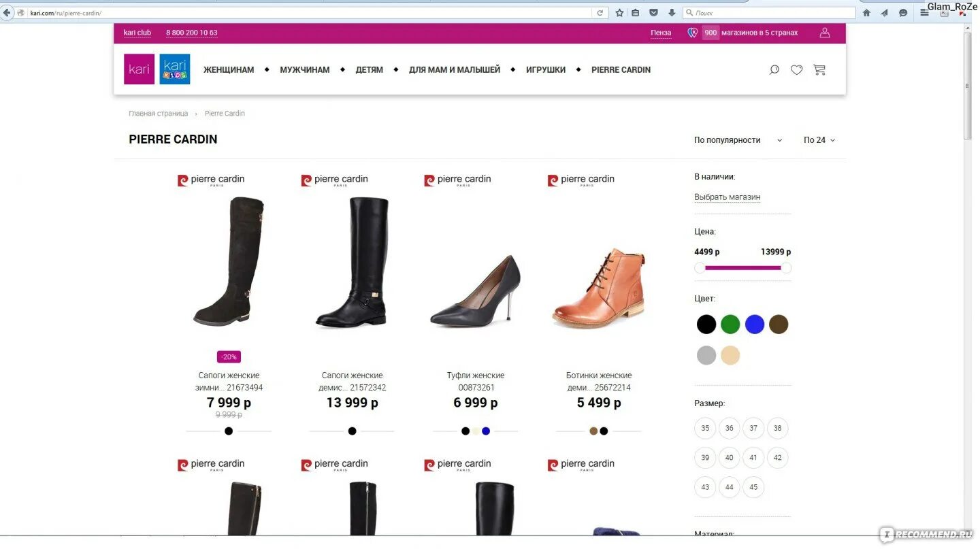Open the kari user account icon
This screenshot has height=549, width=980.
[825, 32]
